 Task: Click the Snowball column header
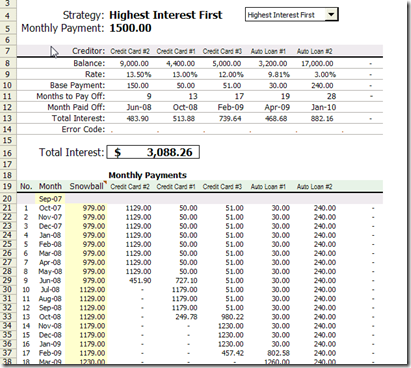[86, 186]
